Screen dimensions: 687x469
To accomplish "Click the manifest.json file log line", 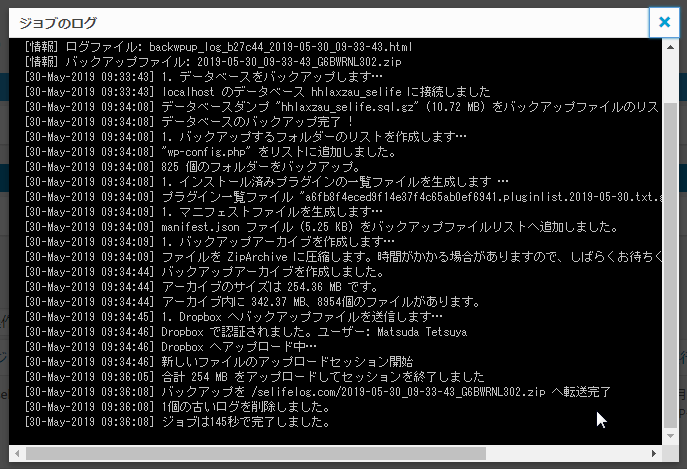I will click(x=300, y=227).
